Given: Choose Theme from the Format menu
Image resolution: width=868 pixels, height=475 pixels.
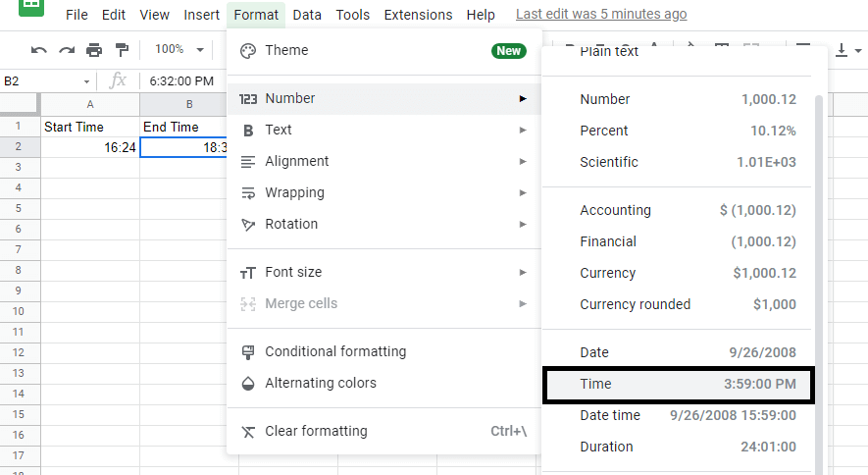Looking at the screenshot, I should (x=383, y=50).
